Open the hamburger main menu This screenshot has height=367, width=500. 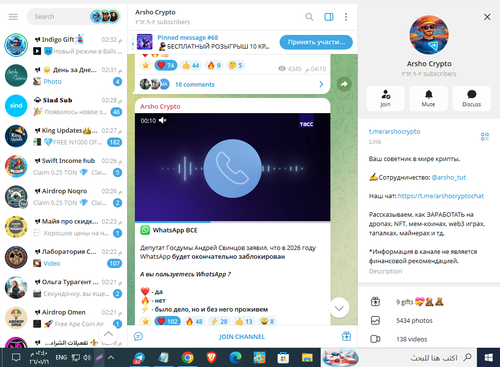[x=13, y=17]
